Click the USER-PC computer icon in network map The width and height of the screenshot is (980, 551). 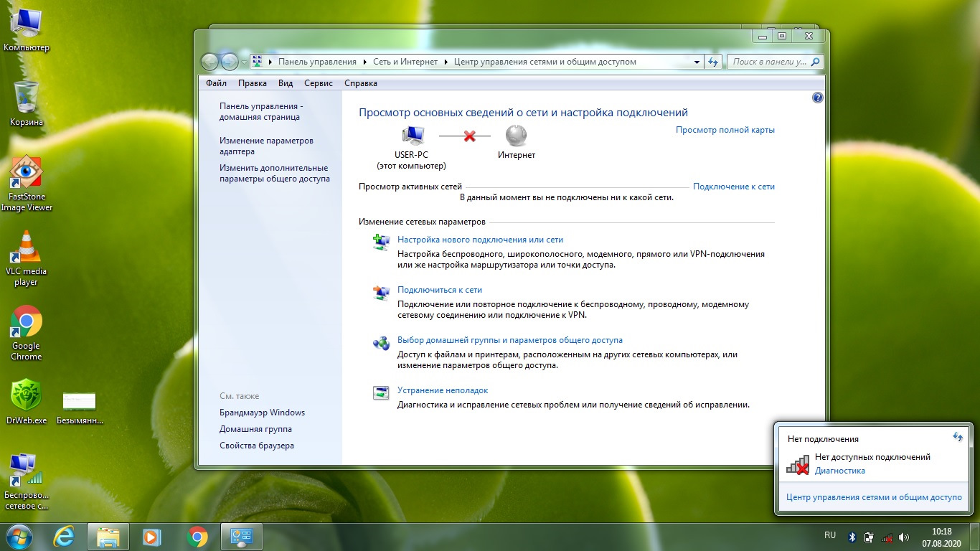(x=412, y=136)
